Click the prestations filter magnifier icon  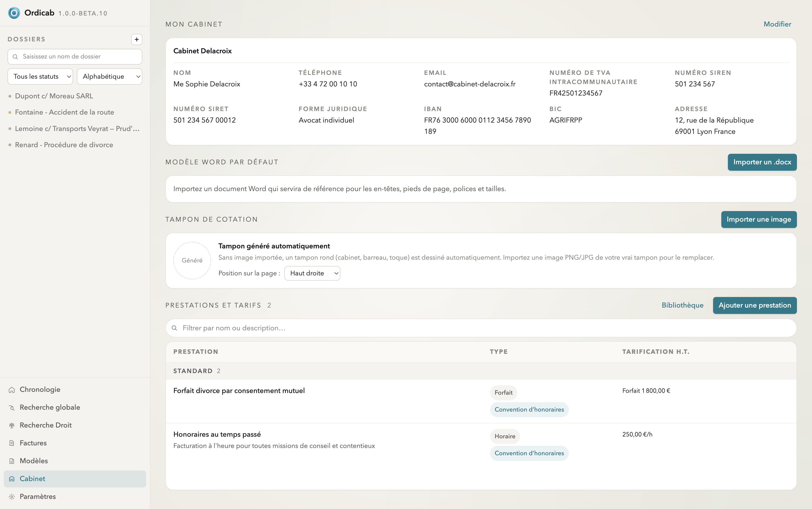pos(175,328)
